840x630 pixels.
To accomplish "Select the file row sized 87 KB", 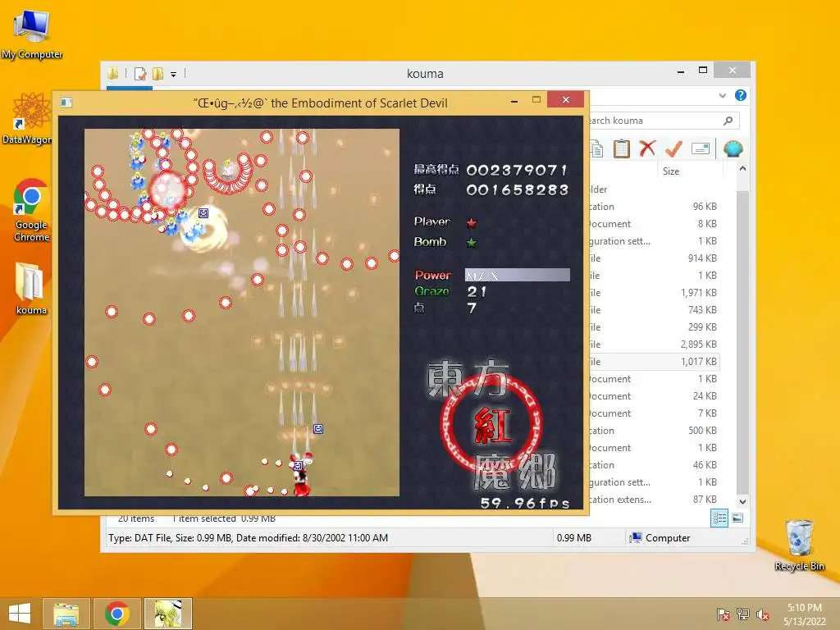I will pos(654,500).
